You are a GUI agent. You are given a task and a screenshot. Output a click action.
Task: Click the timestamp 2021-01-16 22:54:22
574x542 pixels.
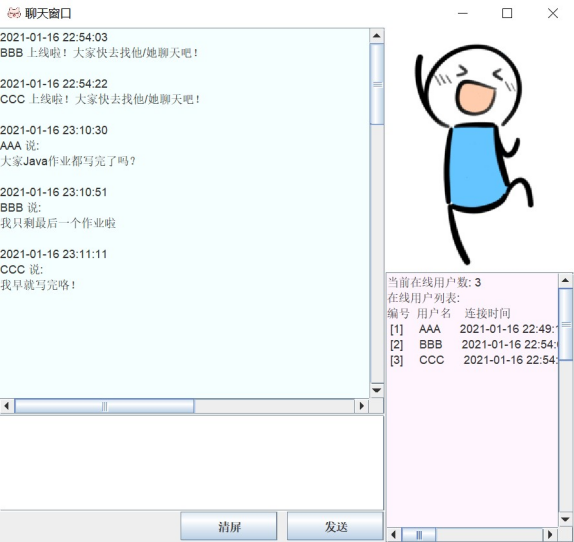[54, 84]
